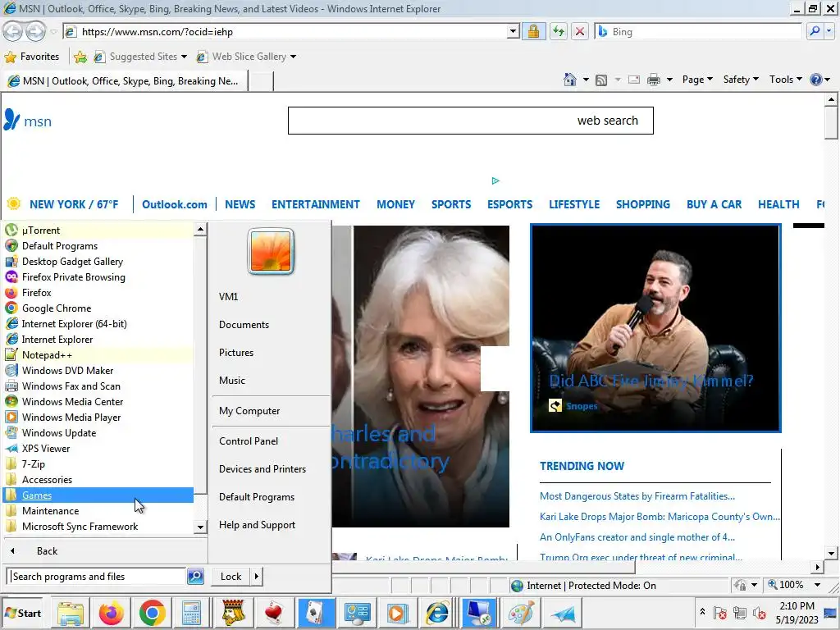The width and height of the screenshot is (840, 630).
Task: Select the MSN browser tab
Action: click(x=125, y=81)
